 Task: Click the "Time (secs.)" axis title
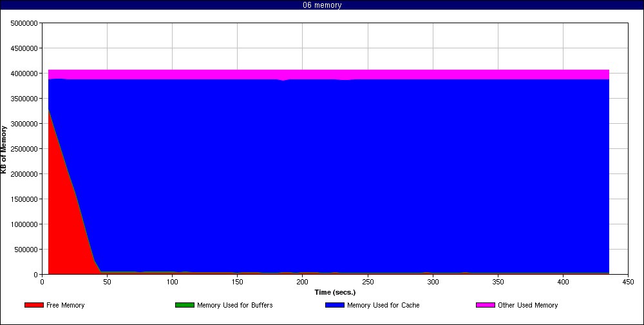click(335, 293)
